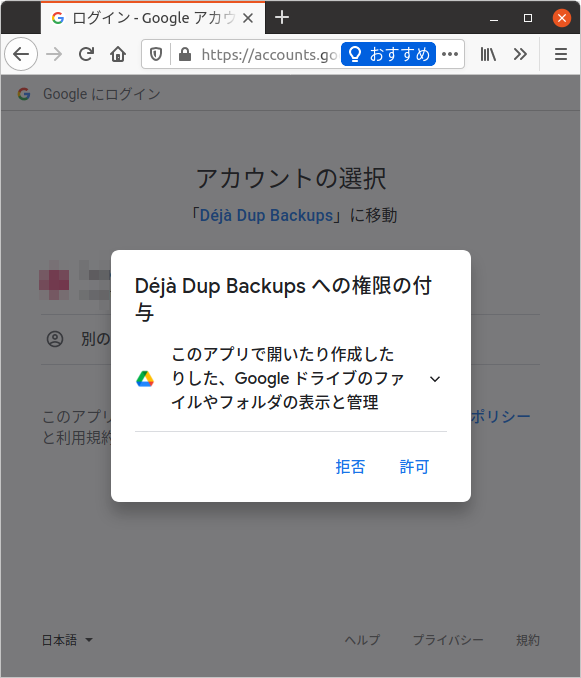The width and height of the screenshot is (581, 678).
Task: Click 許可 to allow permission
Action: click(414, 467)
